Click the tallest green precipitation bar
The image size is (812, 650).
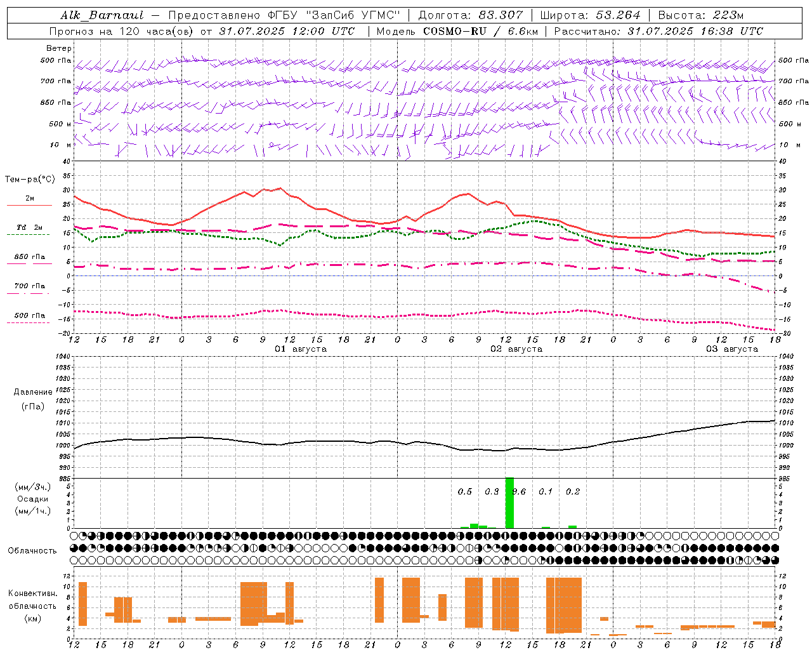tap(509, 503)
